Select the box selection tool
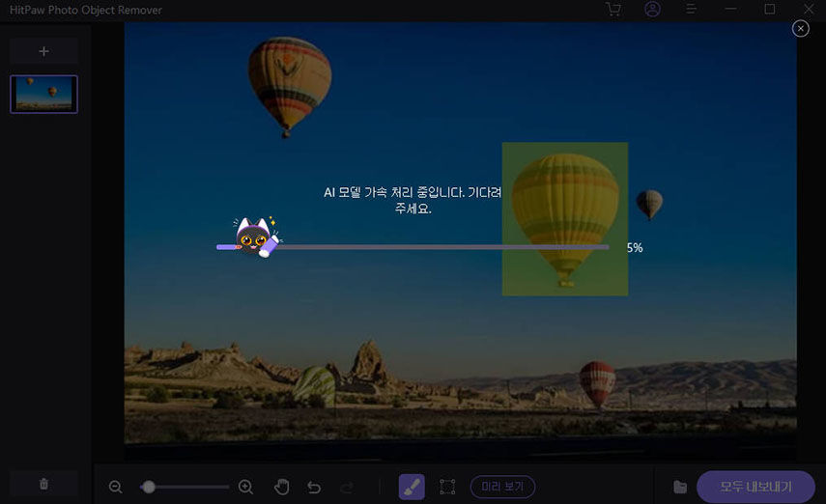This screenshot has width=826, height=504. coord(447,487)
